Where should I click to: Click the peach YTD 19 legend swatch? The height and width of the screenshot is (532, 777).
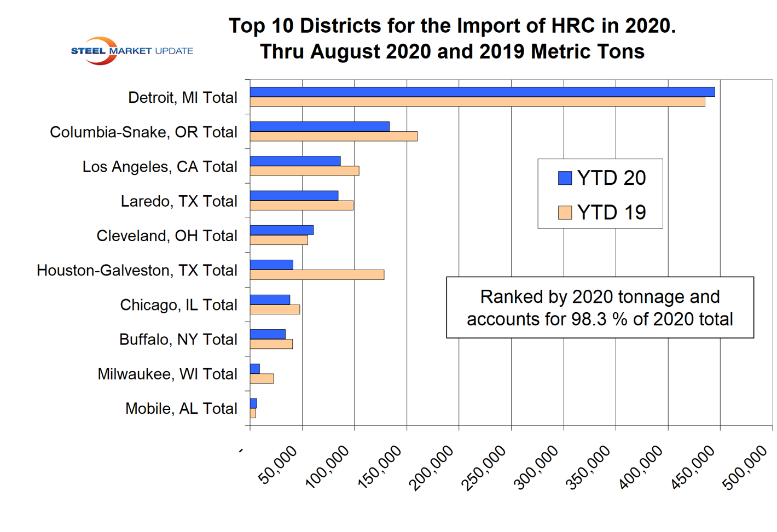click(564, 212)
